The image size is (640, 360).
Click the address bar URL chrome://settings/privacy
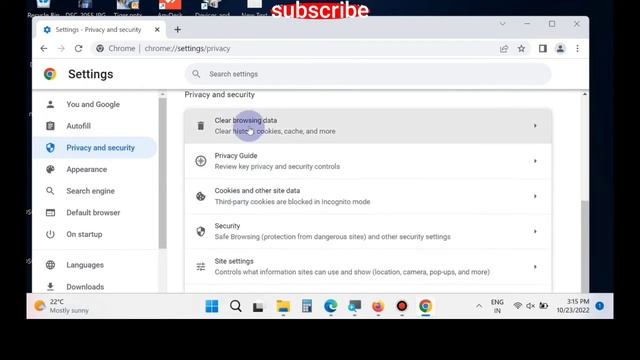(x=187, y=49)
